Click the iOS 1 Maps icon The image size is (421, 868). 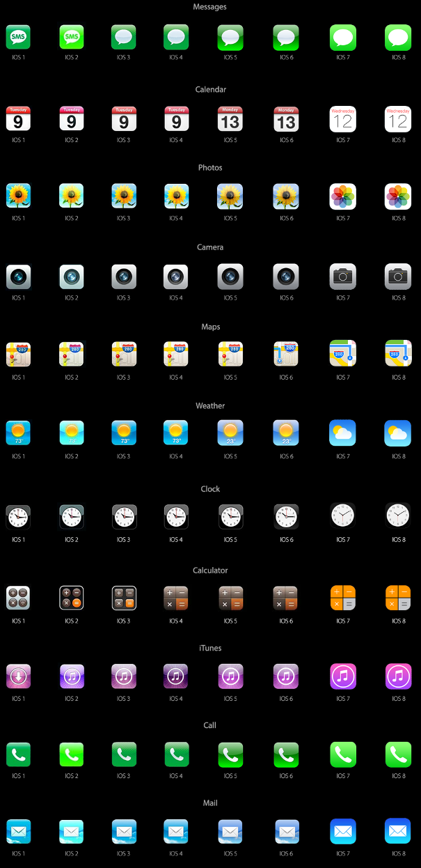coord(18,355)
